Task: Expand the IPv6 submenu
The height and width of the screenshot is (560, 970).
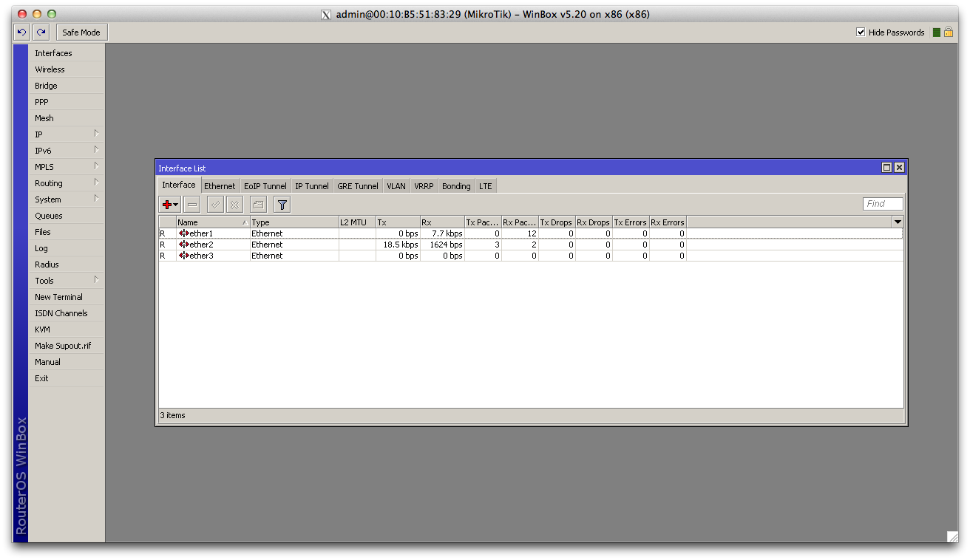Action: point(96,150)
